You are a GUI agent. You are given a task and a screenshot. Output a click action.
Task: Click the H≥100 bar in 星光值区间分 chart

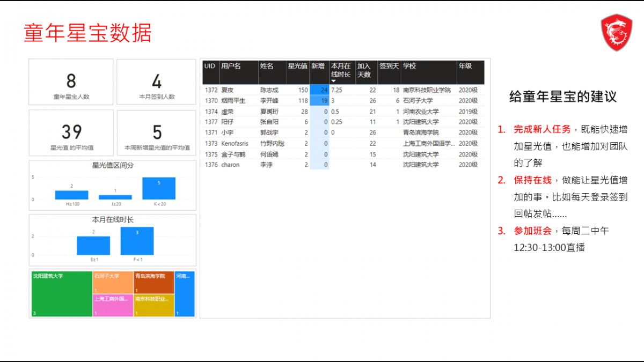point(71,195)
